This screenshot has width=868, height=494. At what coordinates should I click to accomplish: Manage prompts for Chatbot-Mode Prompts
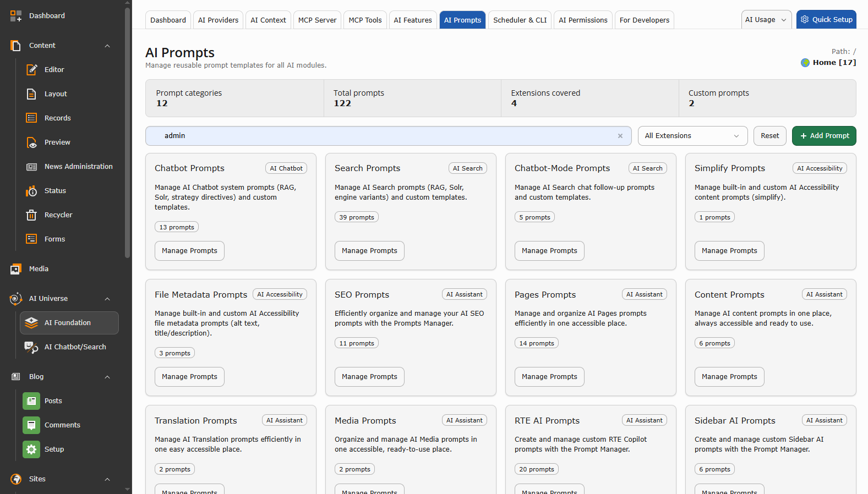(549, 251)
